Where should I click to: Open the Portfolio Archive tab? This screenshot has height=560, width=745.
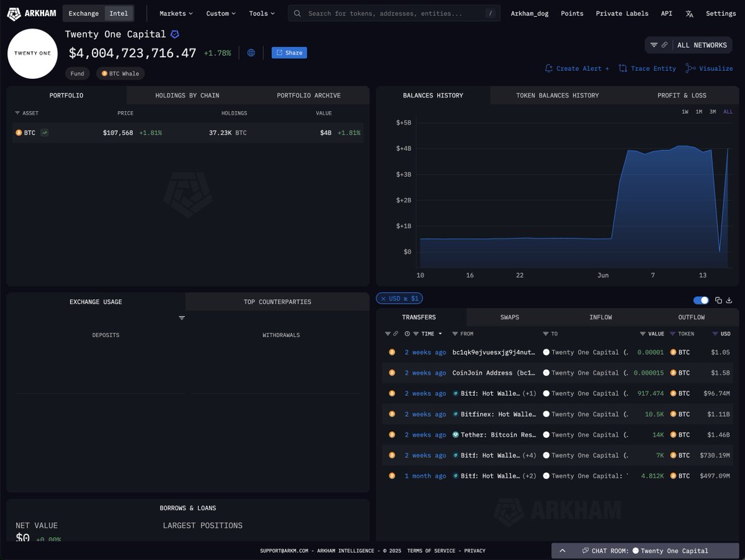309,95
